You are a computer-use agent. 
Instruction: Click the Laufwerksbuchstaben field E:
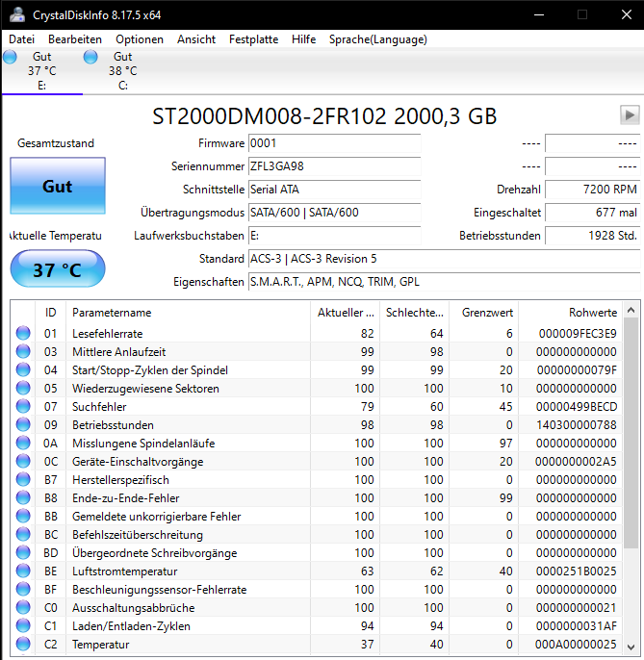pos(334,236)
